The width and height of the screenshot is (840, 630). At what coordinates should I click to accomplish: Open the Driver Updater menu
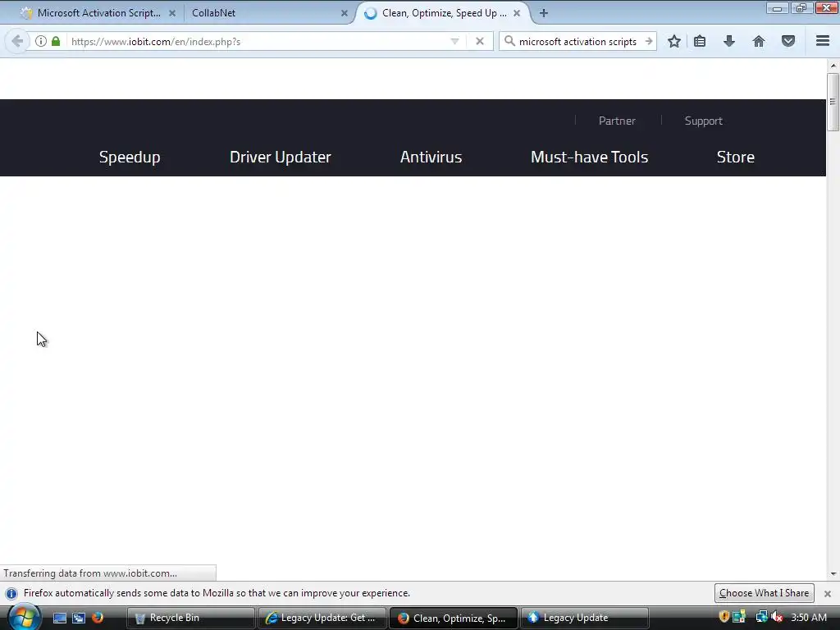[281, 157]
